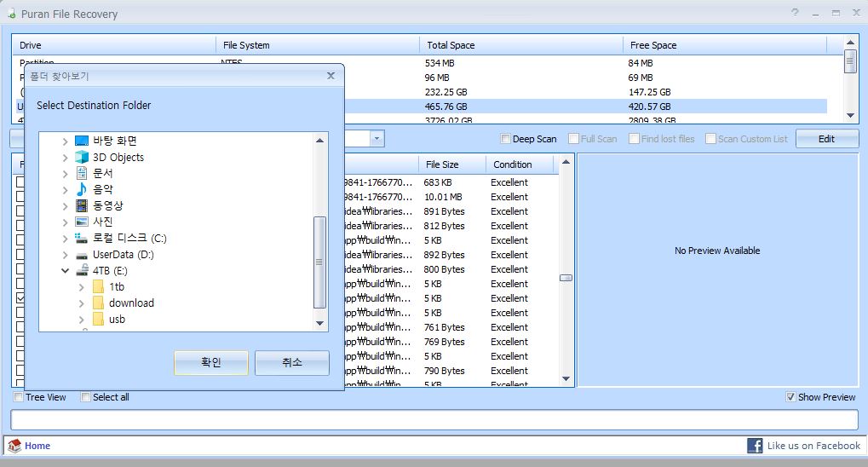Sort by the Drive column header
This screenshot has height=467, width=868.
pyautogui.click(x=114, y=45)
